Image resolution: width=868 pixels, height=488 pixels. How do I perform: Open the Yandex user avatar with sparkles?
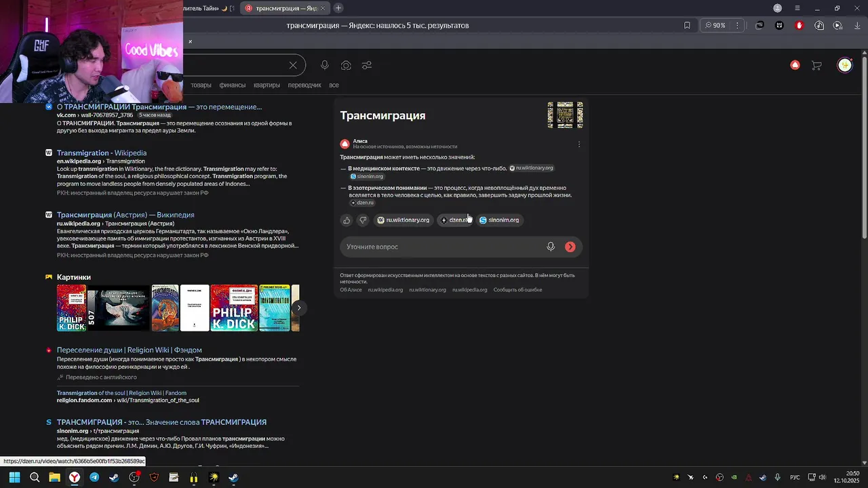click(844, 65)
